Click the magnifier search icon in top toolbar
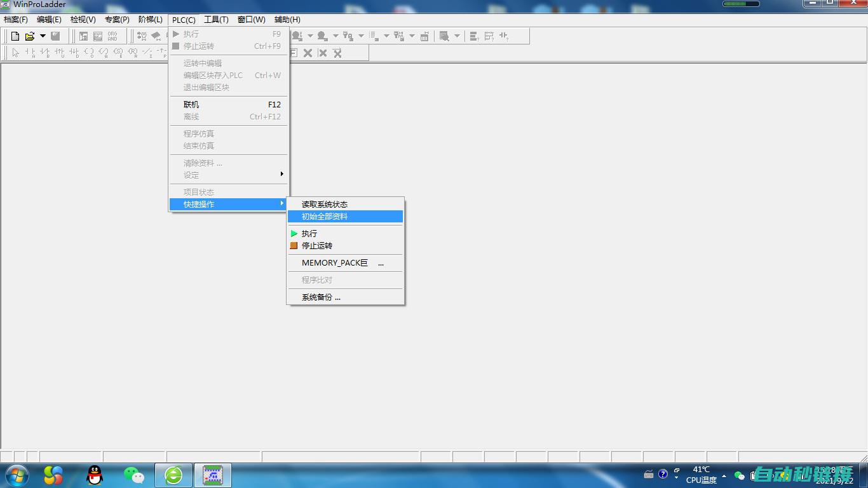The height and width of the screenshot is (488, 868). pos(444,36)
